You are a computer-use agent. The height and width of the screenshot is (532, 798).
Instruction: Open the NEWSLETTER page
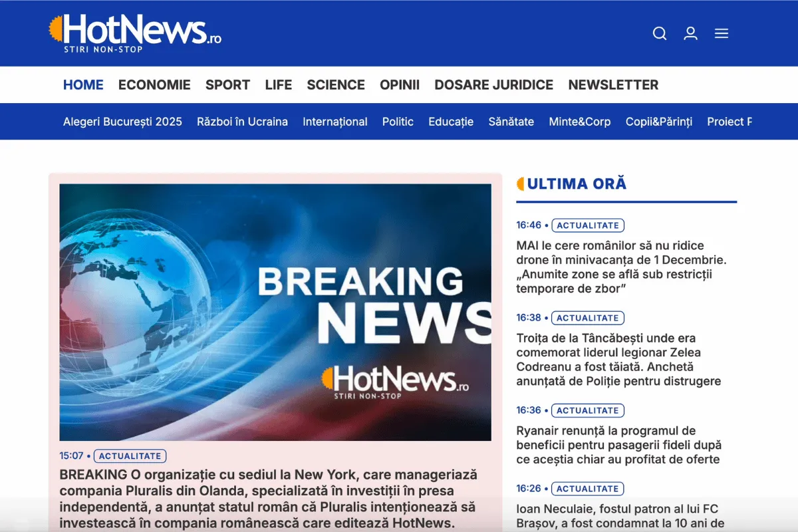[x=613, y=85]
